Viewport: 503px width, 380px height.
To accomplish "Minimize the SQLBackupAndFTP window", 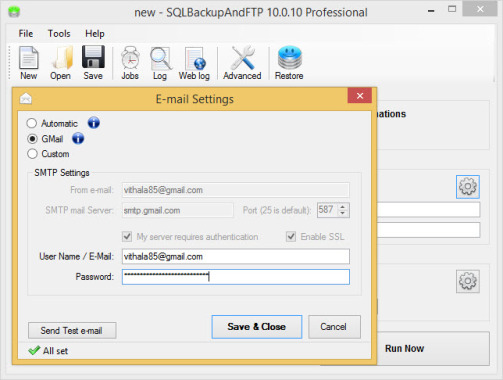I will (431, 11).
